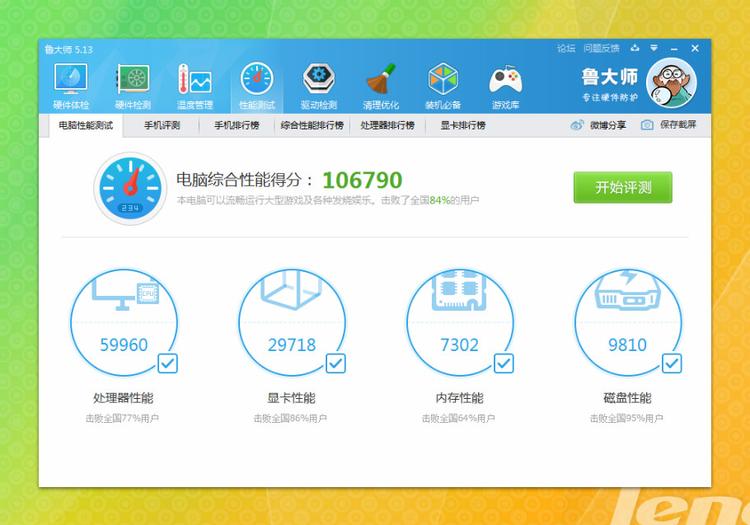Click the overall score 106790

point(362,180)
